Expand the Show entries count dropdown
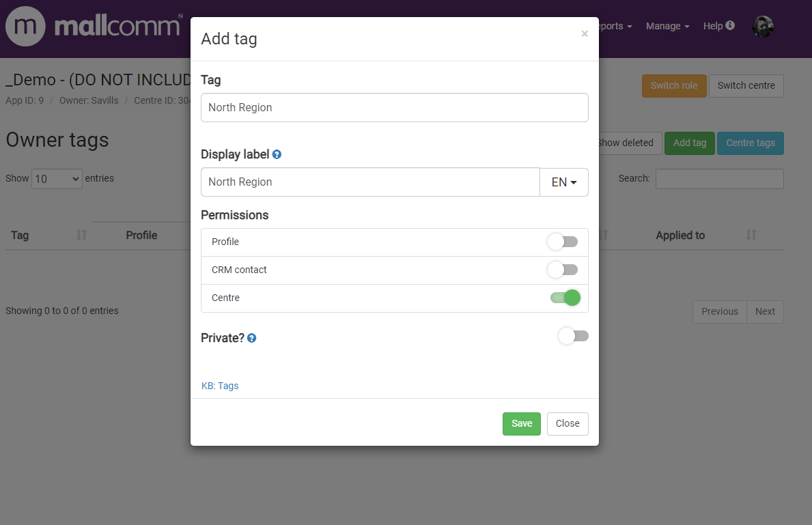The height and width of the screenshot is (525, 812). 57,179
